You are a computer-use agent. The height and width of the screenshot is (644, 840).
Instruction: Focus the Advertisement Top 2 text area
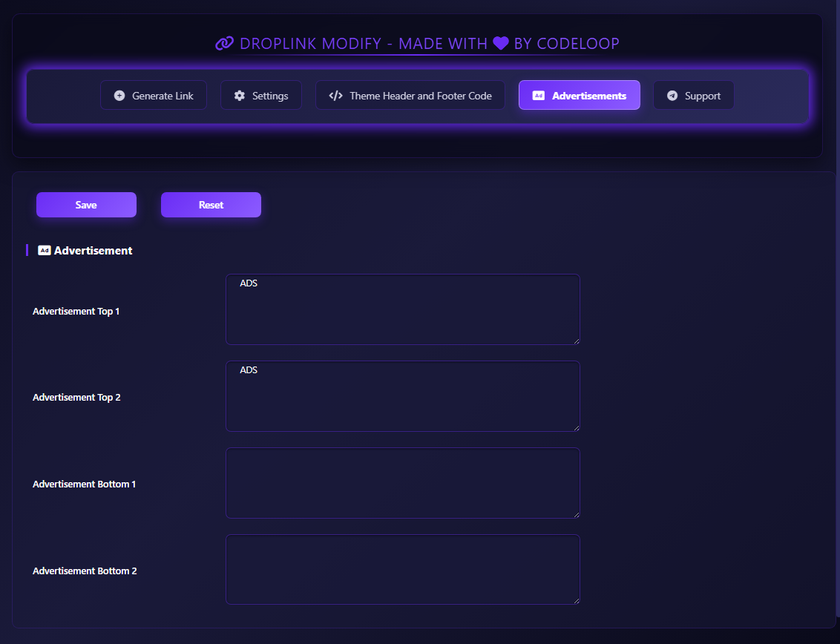(403, 396)
